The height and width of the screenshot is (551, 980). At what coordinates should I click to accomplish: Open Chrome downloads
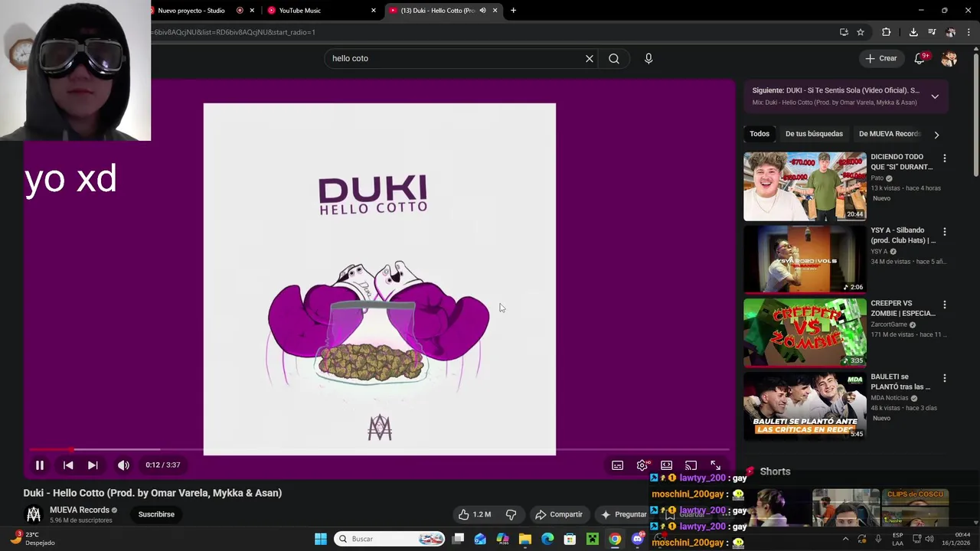click(x=913, y=32)
